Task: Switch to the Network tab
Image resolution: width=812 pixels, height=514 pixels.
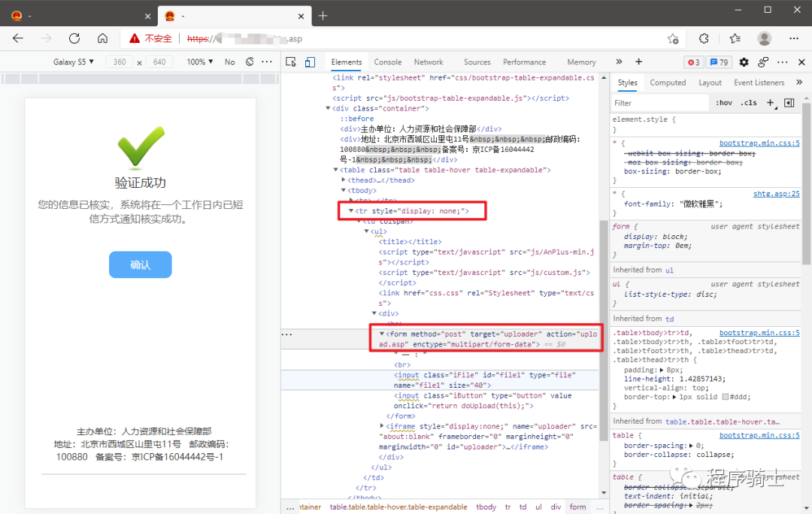Action: point(429,62)
